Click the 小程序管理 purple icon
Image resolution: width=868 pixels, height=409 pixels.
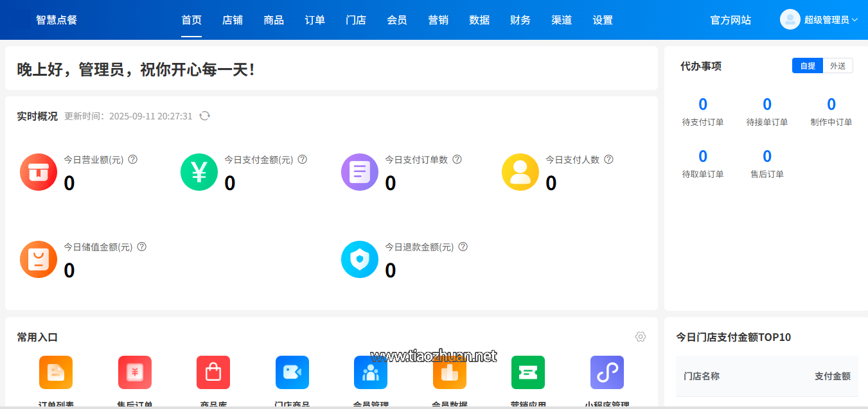[607, 372]
